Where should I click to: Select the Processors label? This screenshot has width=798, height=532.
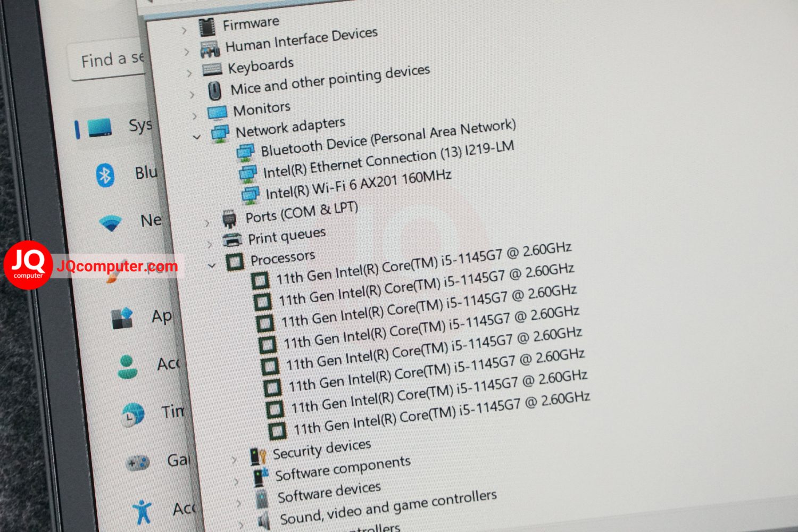click(x=282, y=258)
